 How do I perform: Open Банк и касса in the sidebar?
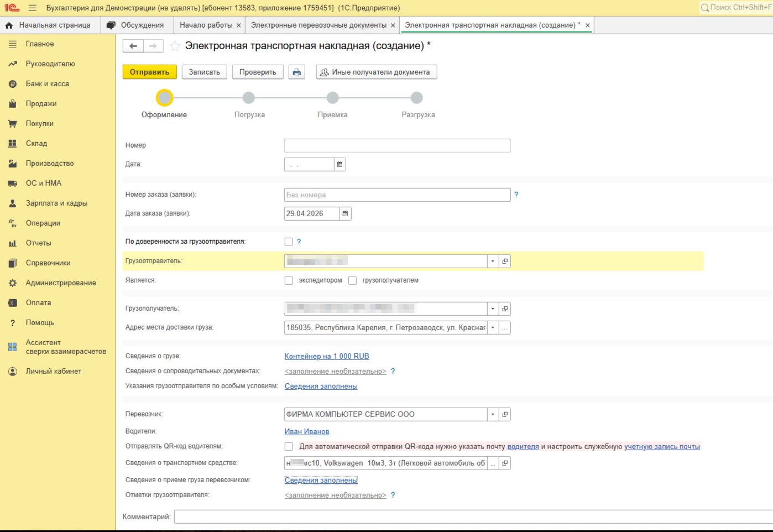[x=47, y=84]
